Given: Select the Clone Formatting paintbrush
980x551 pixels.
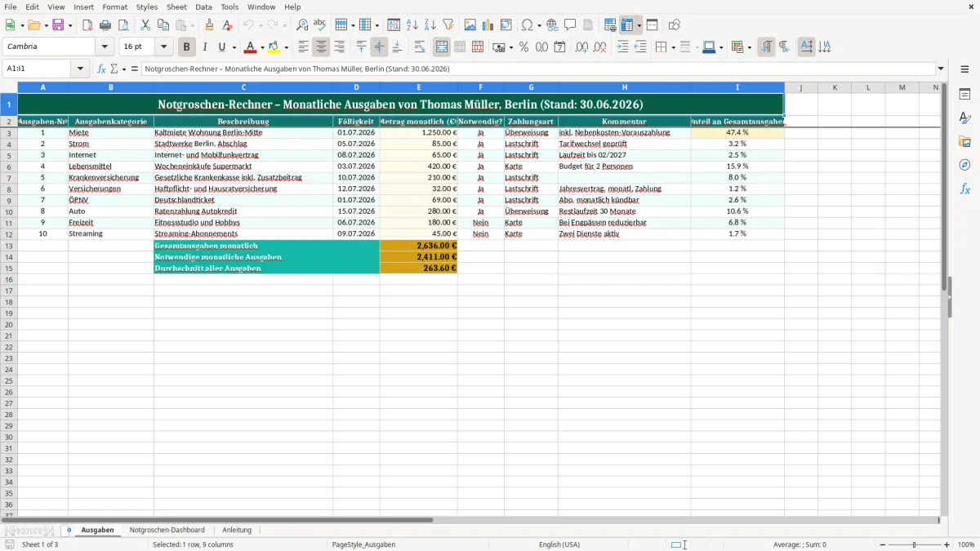Looking at the screenshot, I should point(209,25).
